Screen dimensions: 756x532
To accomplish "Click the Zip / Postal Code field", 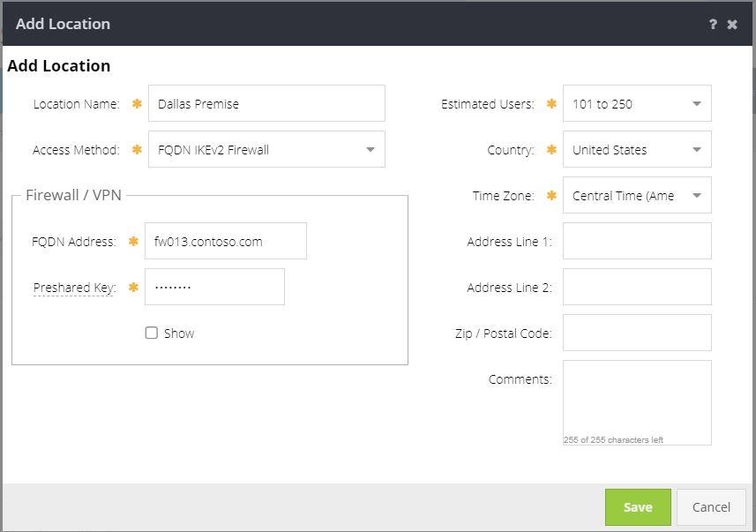I will 636,333.
